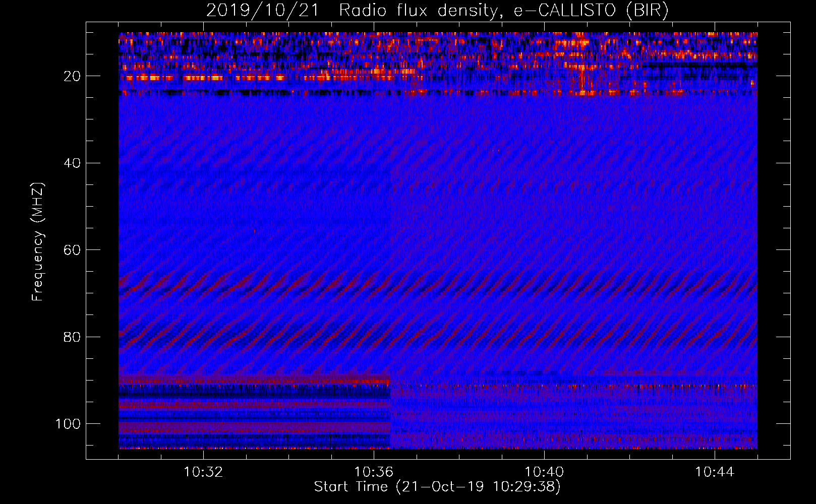Click the '10:32' time axis label
This screenshot has width=816, height=504.
click(203, 472)
